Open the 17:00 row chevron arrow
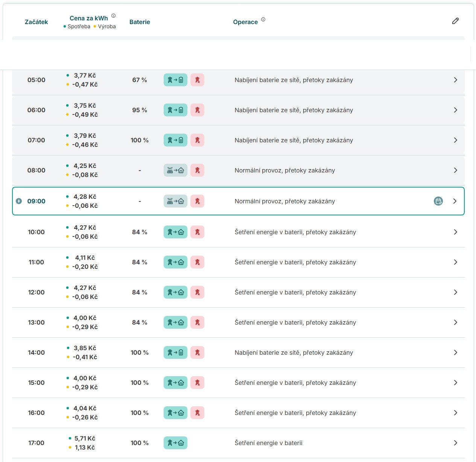Viewport: 476px width, 462px height. [x=455, y=443]
